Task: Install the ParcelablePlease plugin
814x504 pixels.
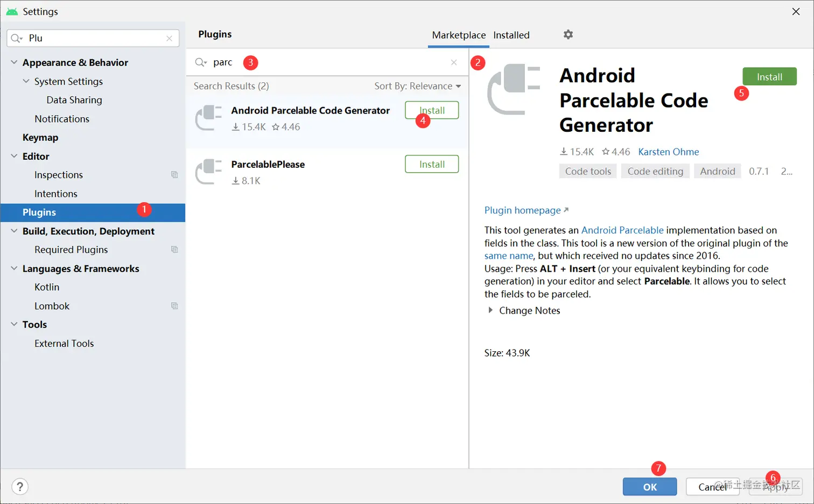Action: click(432, 164)
